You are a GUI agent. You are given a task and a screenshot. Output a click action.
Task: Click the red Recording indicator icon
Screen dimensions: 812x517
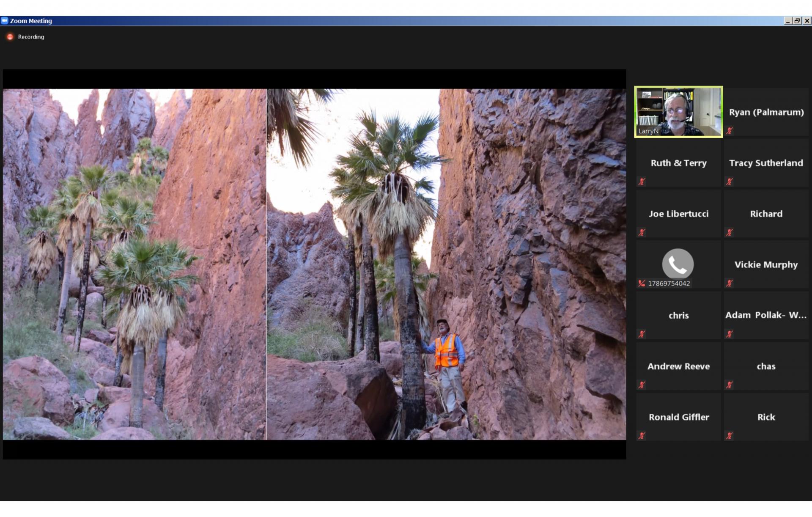pos(10,37)
